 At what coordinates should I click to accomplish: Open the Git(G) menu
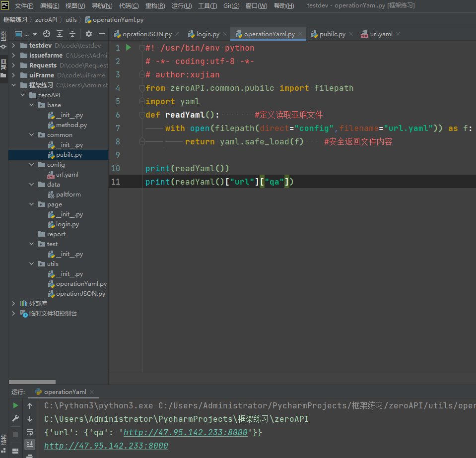pos(231,6)
